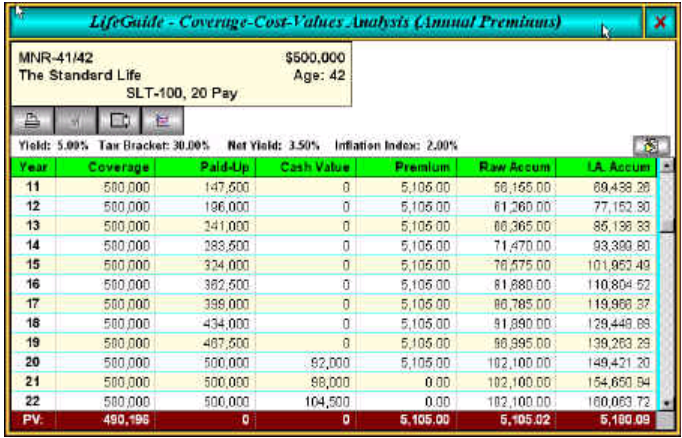This screenshot has width=682, height=438.
Task: Click Cash Value 92,000 in year 20
Action: tap(331, 362)
